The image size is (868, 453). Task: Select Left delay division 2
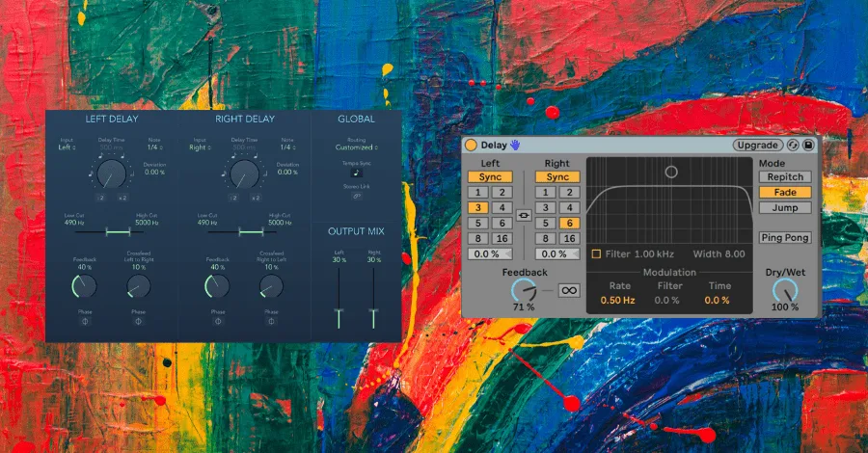(x=502, y=193)
